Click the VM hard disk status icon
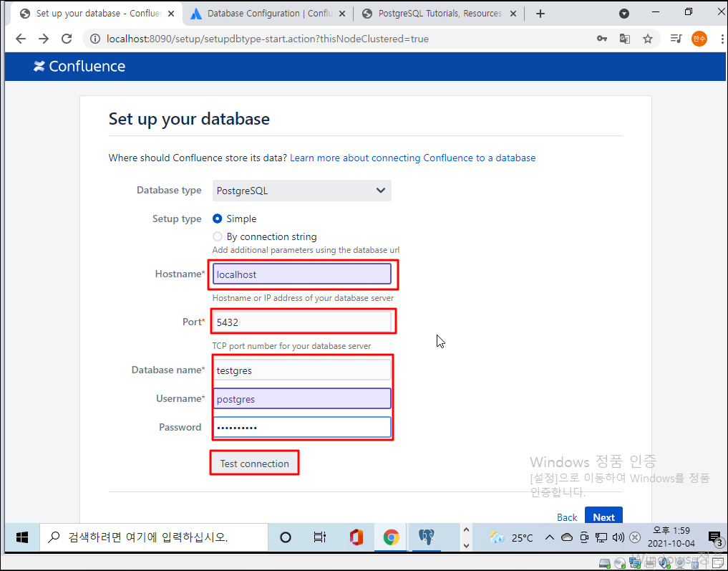728x571 pixels. 604,563
